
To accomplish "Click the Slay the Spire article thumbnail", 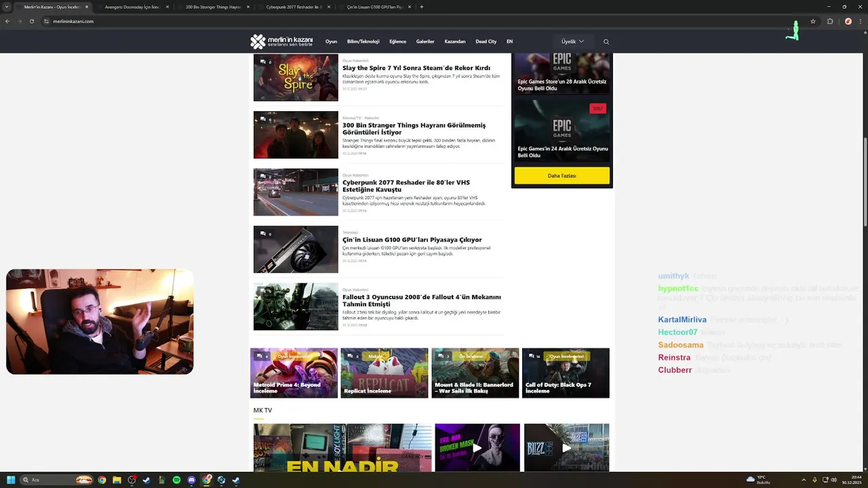I will tap(296, 78).
